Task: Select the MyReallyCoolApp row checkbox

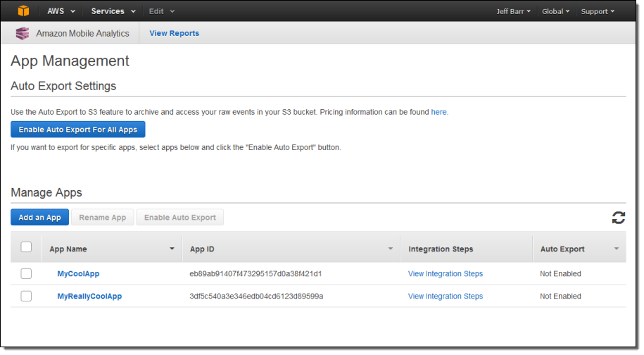Action: pyautogui.click(x=26, y=296)
